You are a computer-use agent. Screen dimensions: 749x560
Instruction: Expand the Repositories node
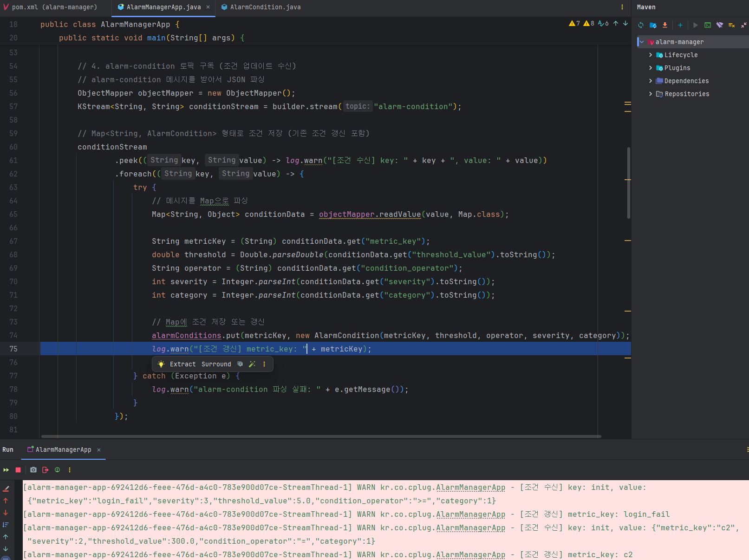pos(651,94)
